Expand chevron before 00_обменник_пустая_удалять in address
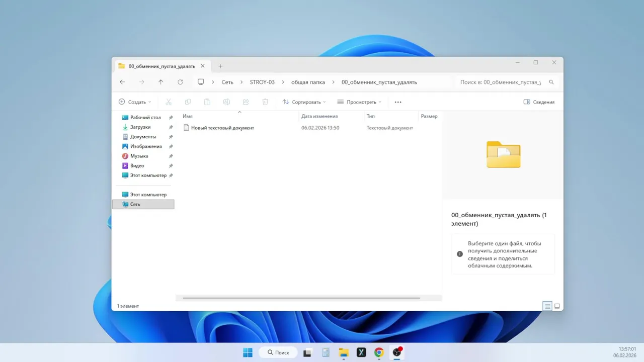This screenshot has height=362, width=644. 333,82
